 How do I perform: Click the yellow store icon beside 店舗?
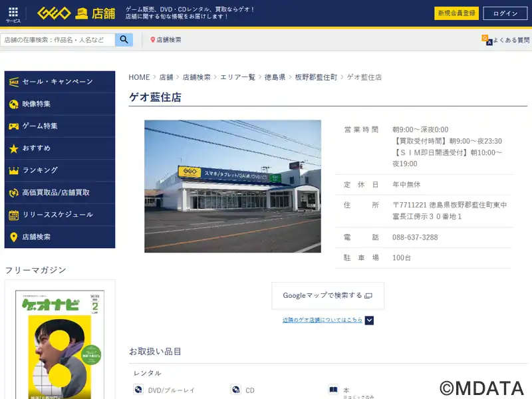point(81,13)
